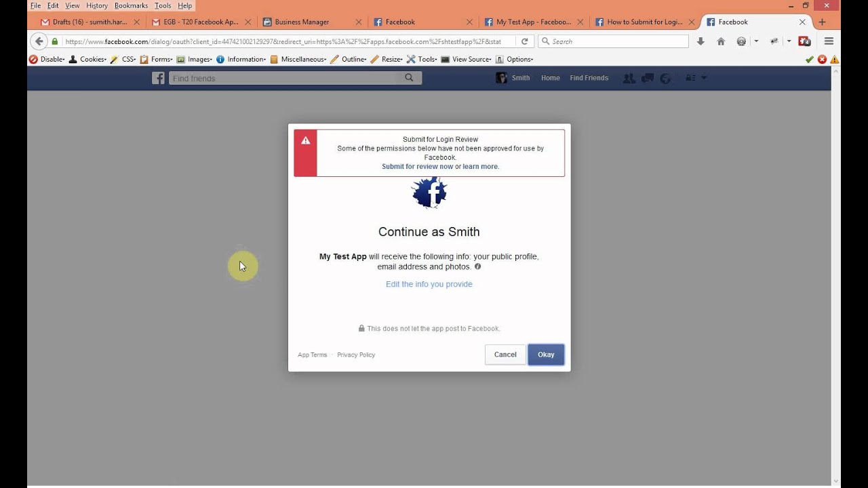The width and height of the screenshot is (868, 488).
Task: Open the History menu
Action: click(97, 5)
